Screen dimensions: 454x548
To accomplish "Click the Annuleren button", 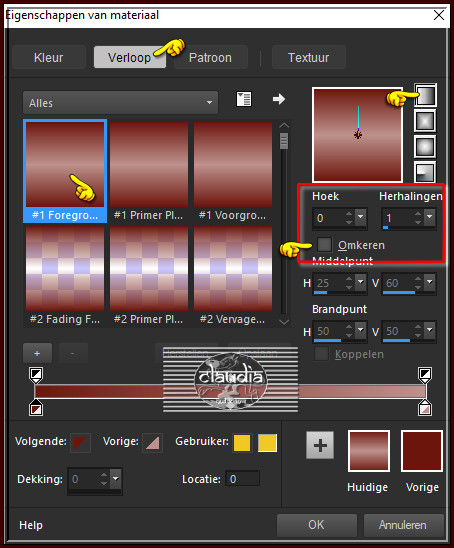I will (x=403, y=525).
